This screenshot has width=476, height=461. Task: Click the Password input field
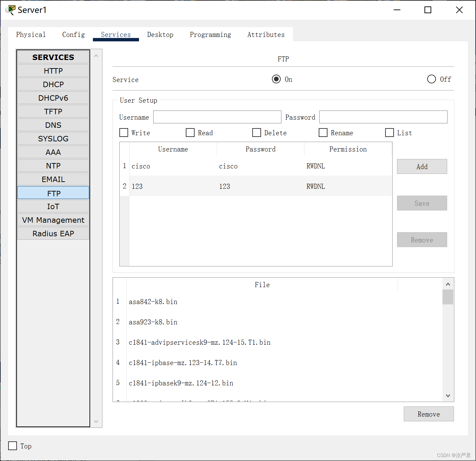pos(383,117)
